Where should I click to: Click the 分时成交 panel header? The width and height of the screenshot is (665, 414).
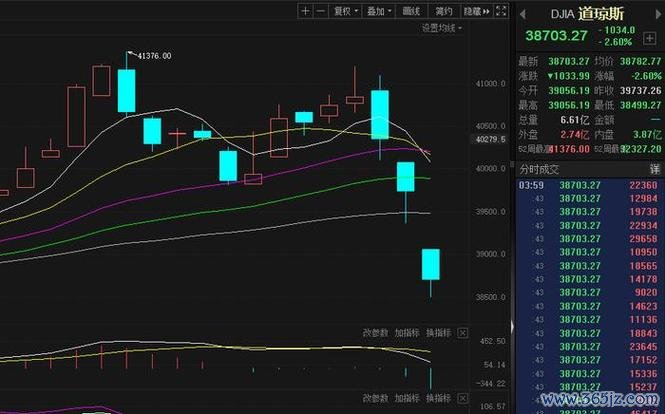click(539, 169)
